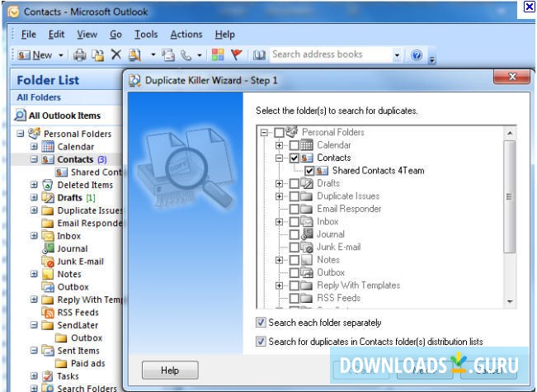Image resolution: width=537 pixels, height=392 pixels.
Task: Click scroll up arrow in wizard tree
Action: pos(510,133)
